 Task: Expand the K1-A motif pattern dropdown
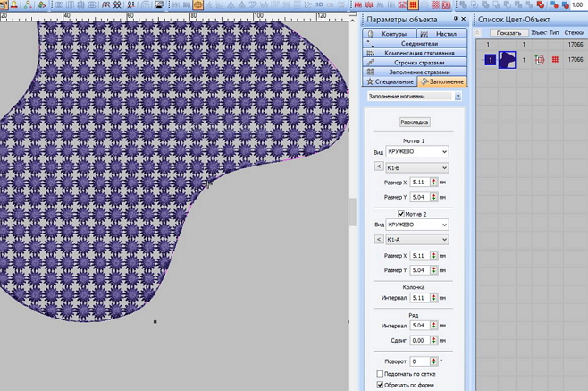coord(416,240)
